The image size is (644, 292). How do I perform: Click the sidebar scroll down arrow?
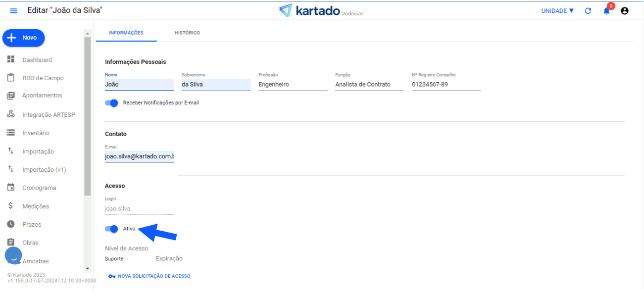tap(88, 268)
